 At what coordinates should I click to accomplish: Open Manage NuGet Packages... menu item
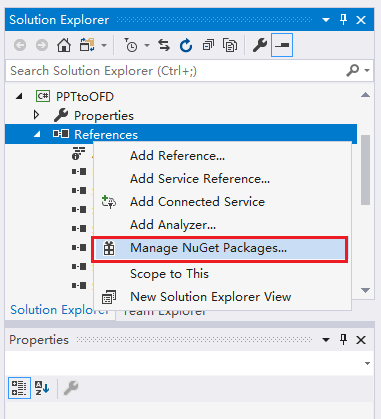(220, 248)
